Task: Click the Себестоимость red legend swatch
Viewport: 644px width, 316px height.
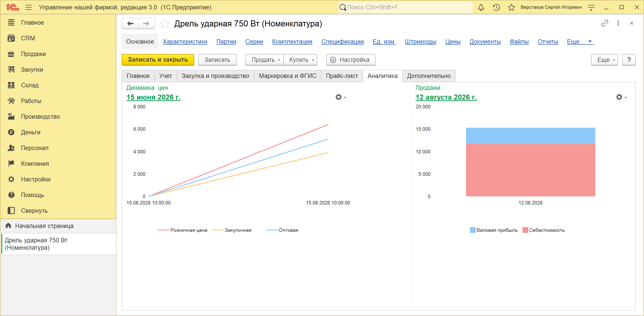Action: click(525, 230)
